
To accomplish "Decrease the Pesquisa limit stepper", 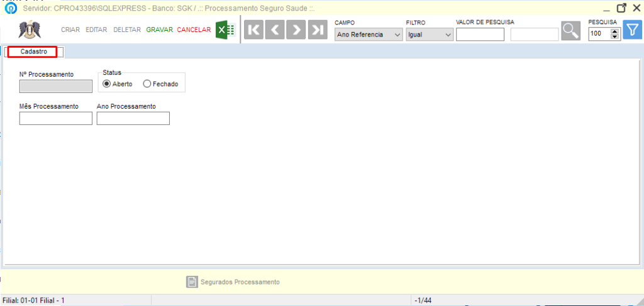I will (x=615, y=37).
